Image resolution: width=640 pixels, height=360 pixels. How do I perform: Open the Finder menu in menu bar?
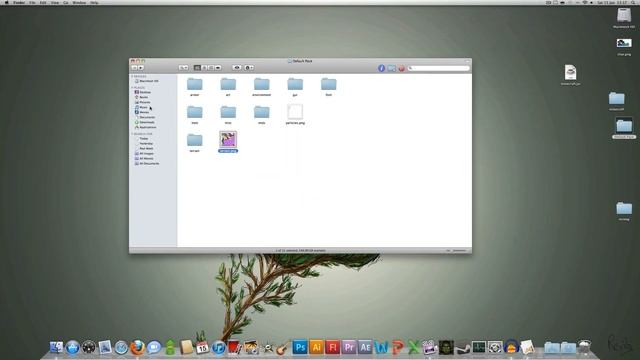tap(19, 2)
